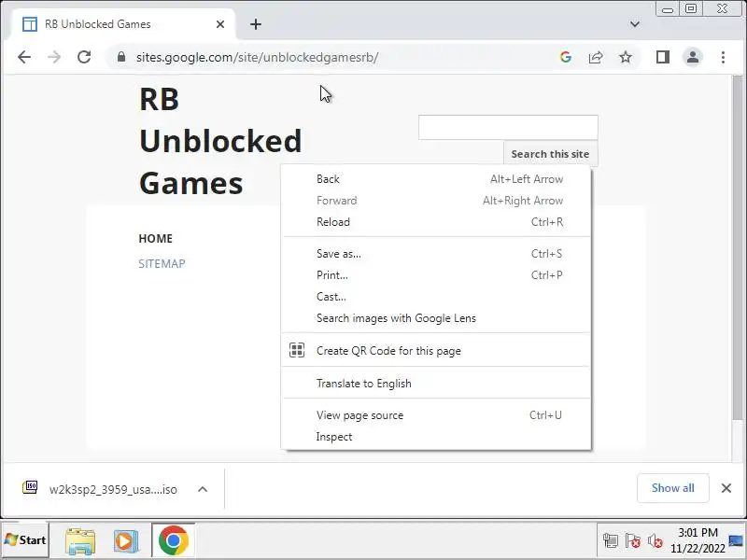The image size is (747, 560).
Task: View site security info via the lock icon
Action: [x=121, y=57]
